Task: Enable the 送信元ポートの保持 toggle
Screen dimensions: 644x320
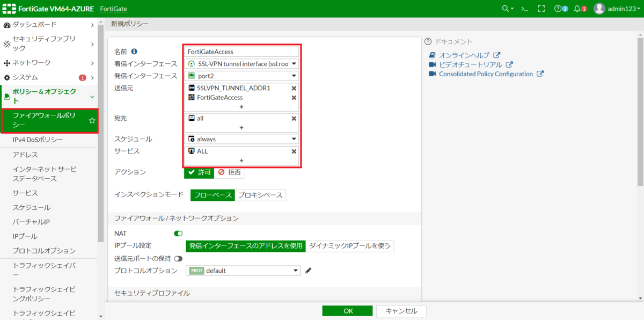Action: 179,258
